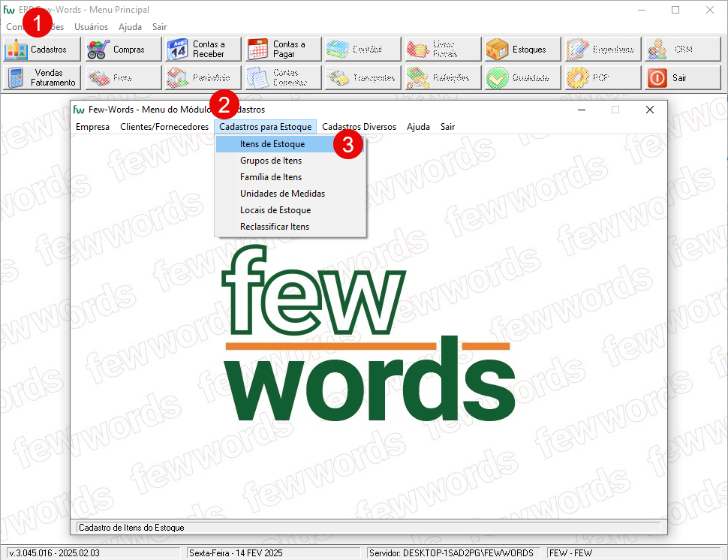Open the Estoques module with box icon

tap(523, 50)
